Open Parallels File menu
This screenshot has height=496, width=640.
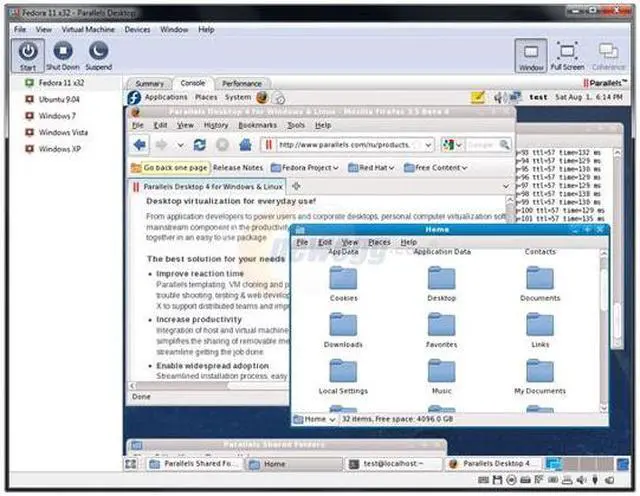(20, 29)
